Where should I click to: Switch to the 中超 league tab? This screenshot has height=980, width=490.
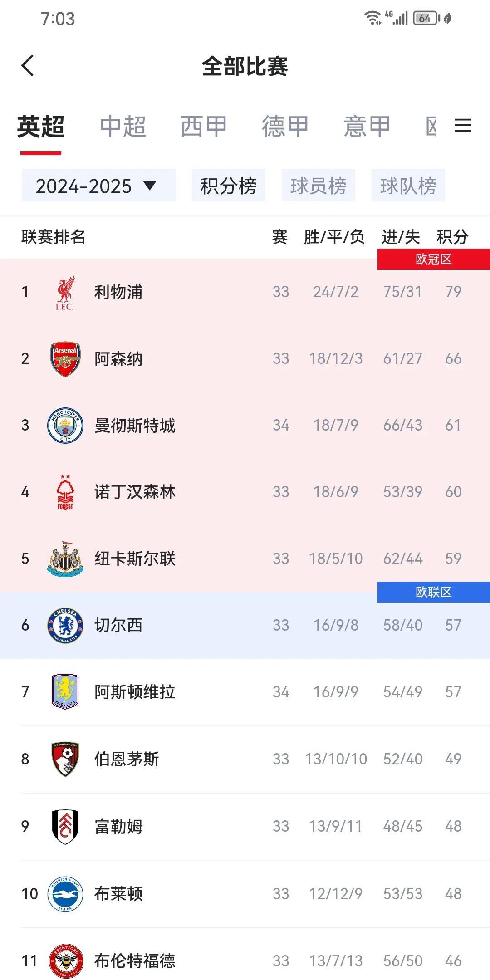tap(122, 126)
